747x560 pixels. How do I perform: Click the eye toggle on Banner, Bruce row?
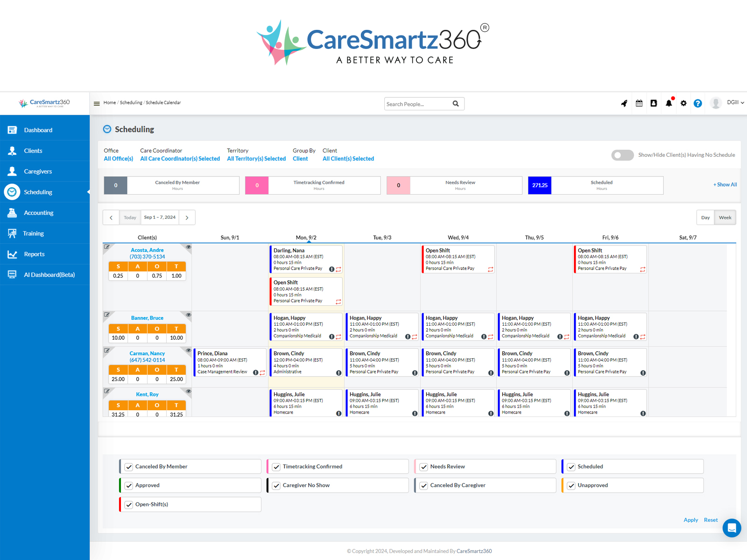[188, 315]
